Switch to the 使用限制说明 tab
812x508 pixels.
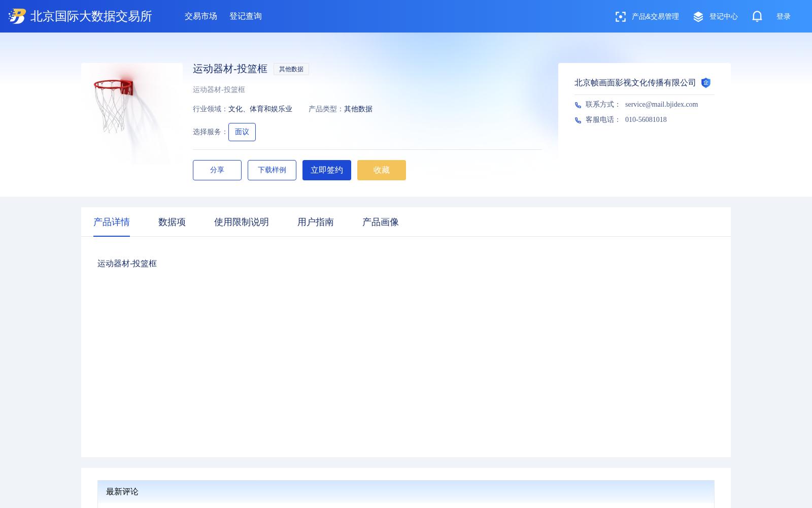tap(242, 222)
